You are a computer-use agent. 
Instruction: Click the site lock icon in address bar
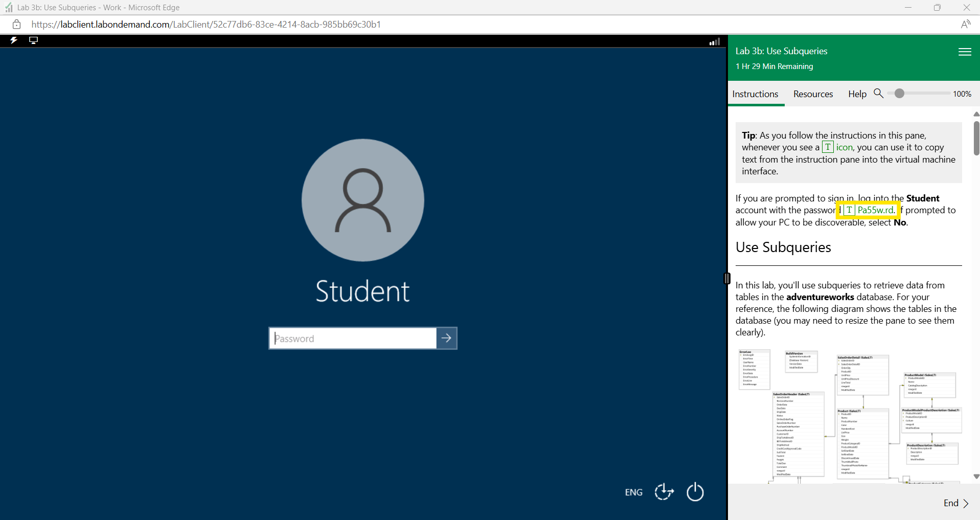(x=16, y=24)
